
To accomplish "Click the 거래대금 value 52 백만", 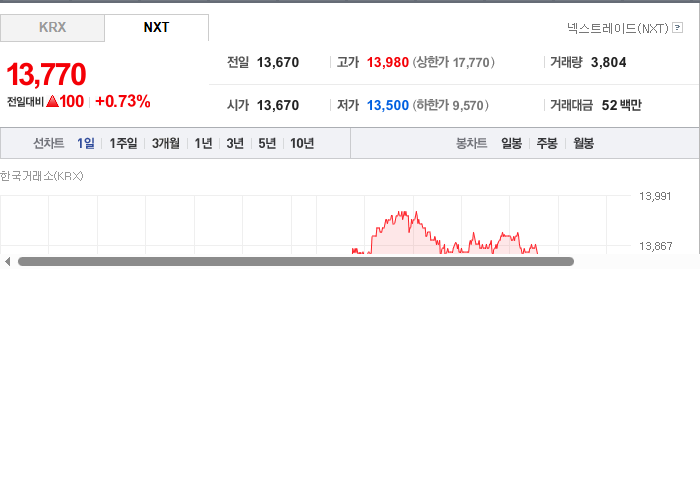I will pyautogui.click(x=621, y=105).
